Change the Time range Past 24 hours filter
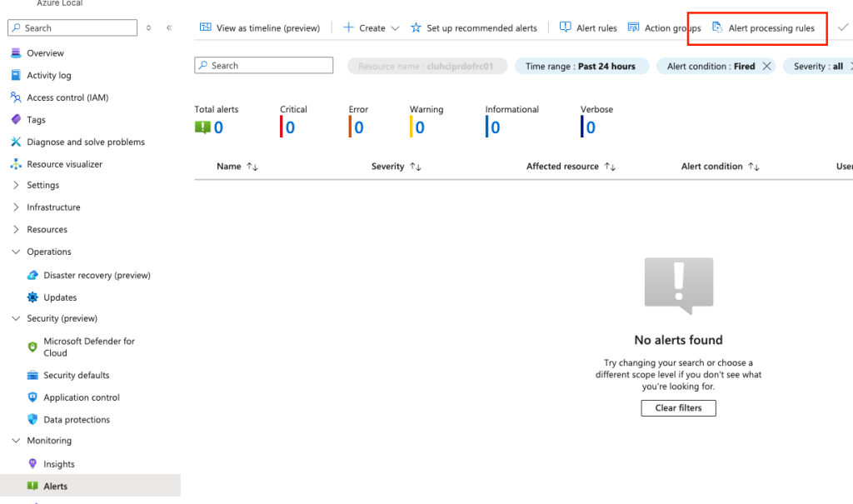 tap(581, 67)
